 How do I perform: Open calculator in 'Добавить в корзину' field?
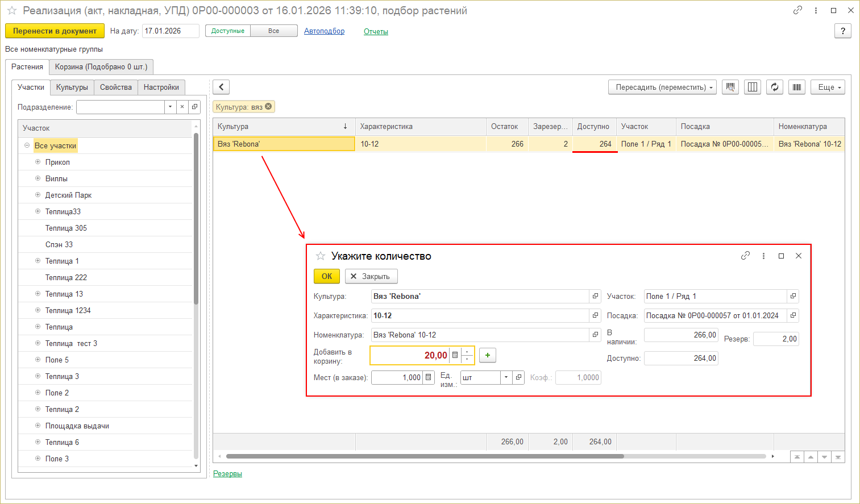tap(455, 355)
